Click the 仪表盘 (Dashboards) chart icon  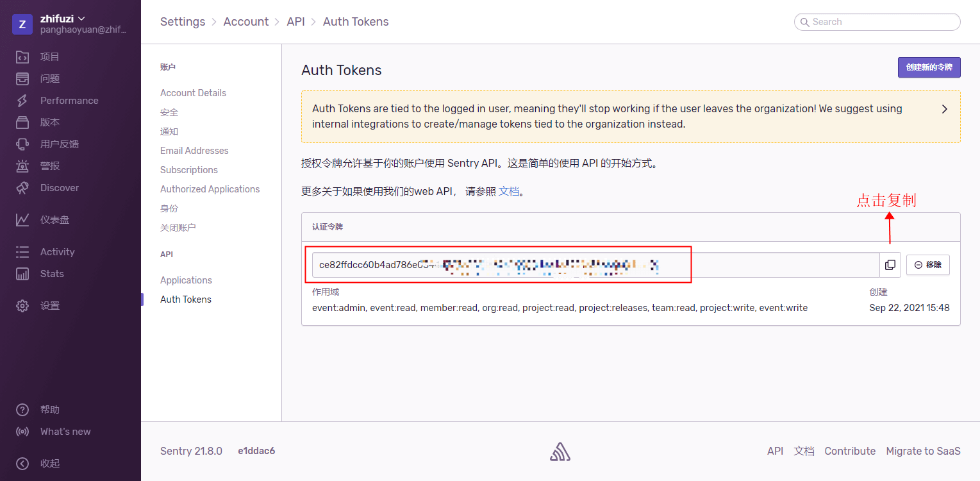coord(22,220)
